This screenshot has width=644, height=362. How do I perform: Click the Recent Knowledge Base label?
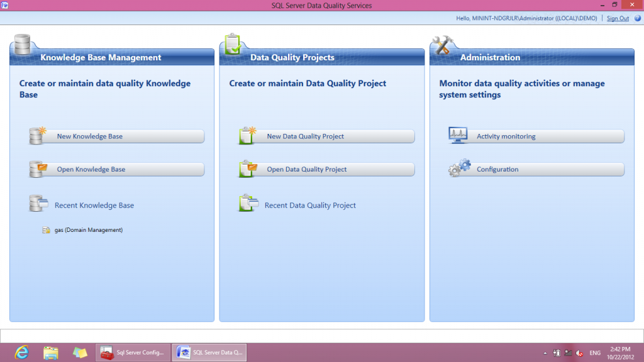pos(94,206)
